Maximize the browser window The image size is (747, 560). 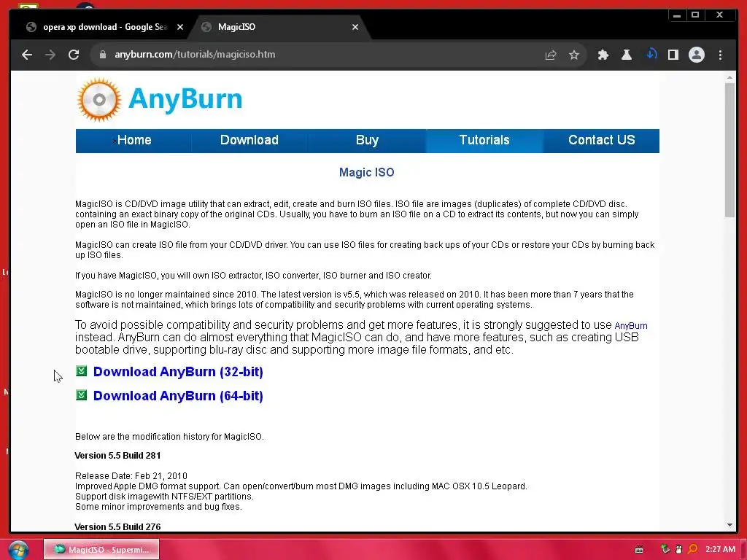click(x=695, y=15)
